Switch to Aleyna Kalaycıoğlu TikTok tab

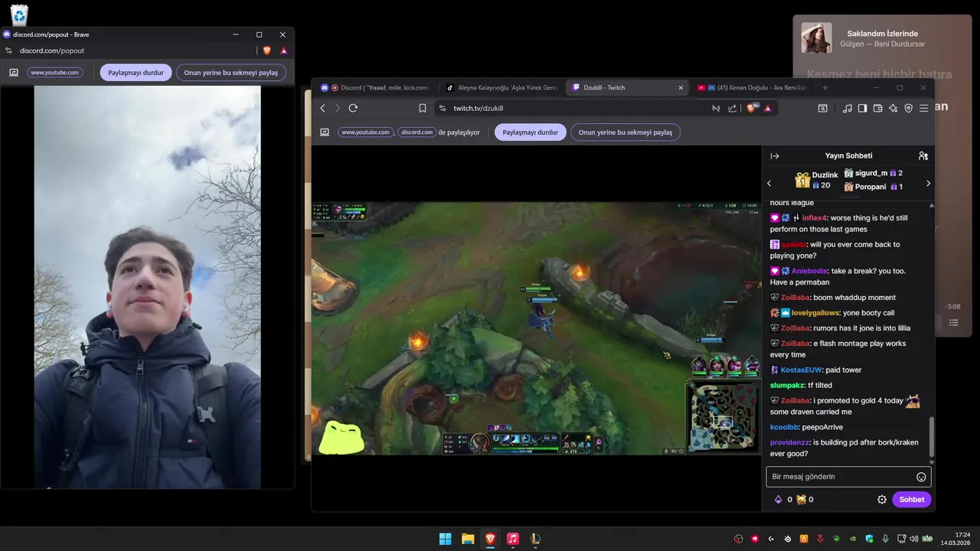(x=501, y=88)
